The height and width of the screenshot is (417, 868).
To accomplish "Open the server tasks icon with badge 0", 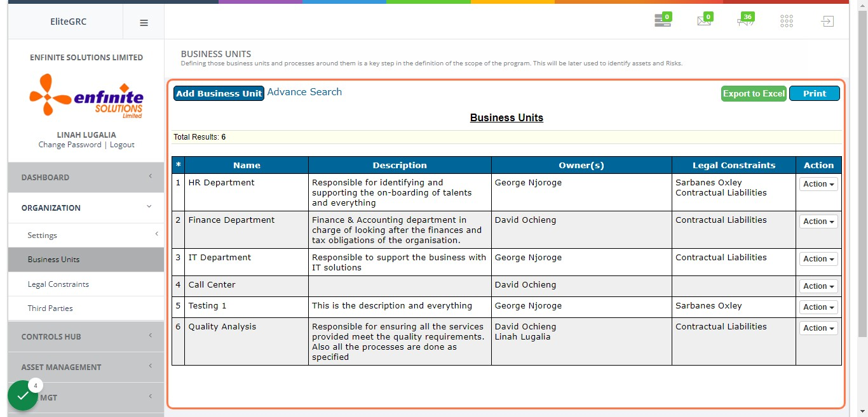I will pyautogui.click(x=663, y=20).
